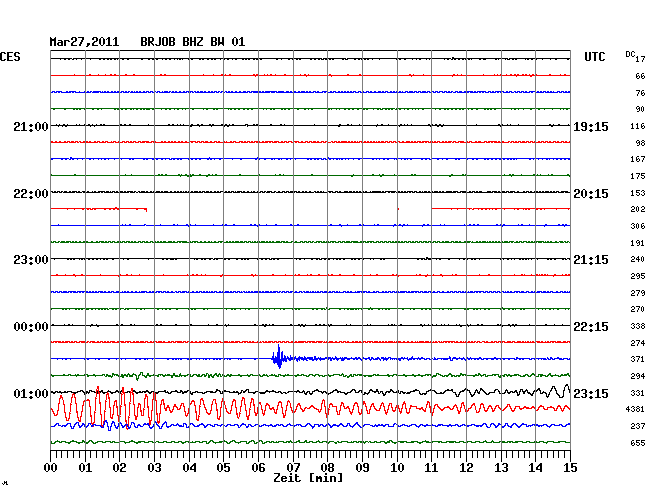Click the 23:15 UTC time label
The height and width of the screenshot is (494, 650).
591,393
